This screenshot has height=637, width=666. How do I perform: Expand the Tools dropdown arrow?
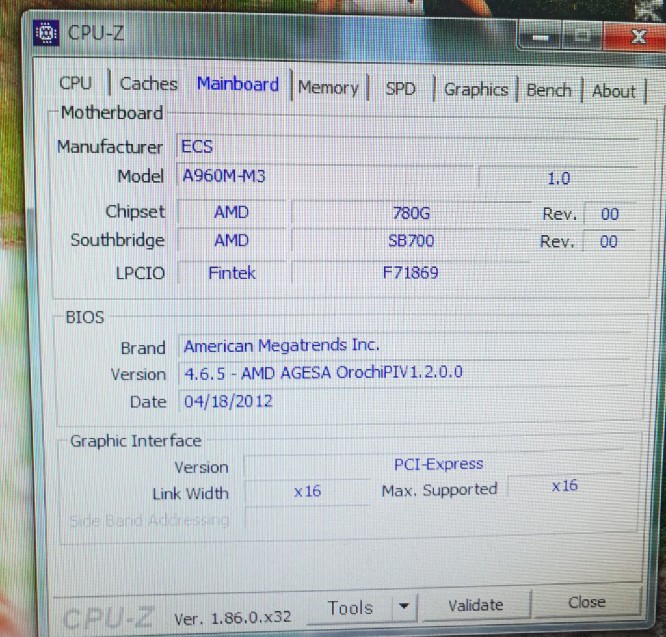pyautogui.click(x=404, y=606)
